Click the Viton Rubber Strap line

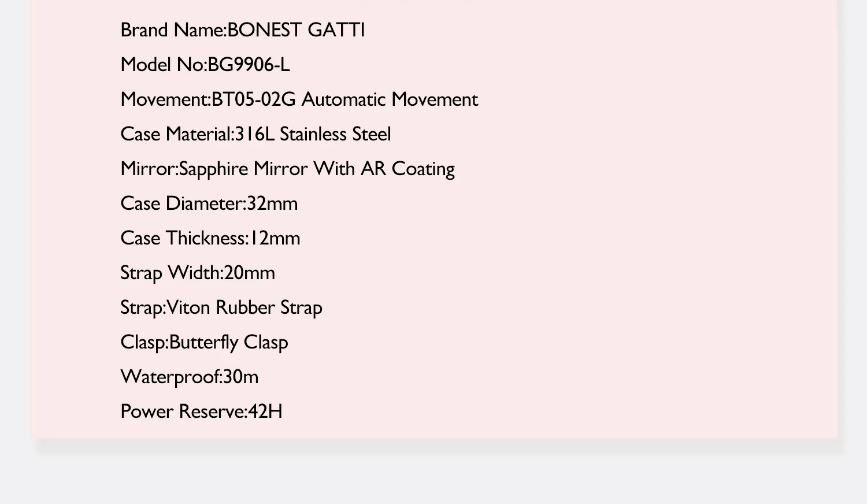221,308
